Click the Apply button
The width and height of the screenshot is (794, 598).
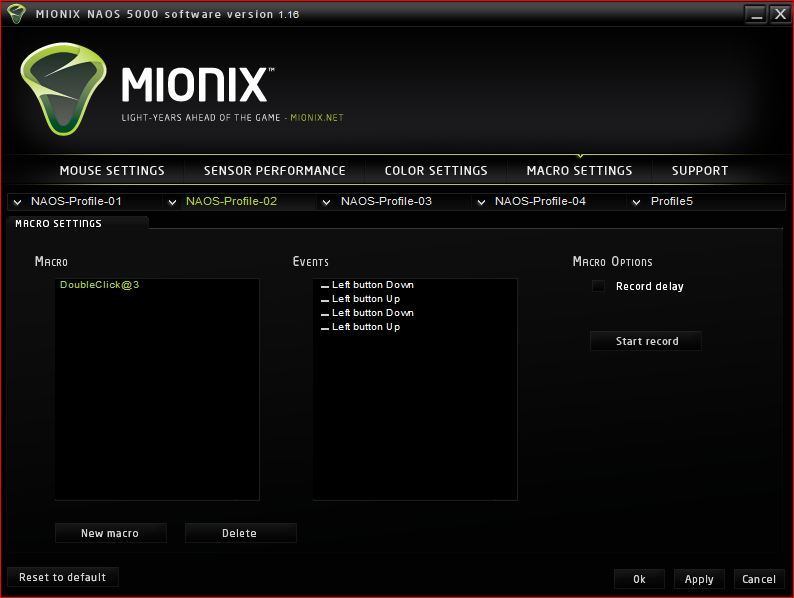tap(699, 579)
